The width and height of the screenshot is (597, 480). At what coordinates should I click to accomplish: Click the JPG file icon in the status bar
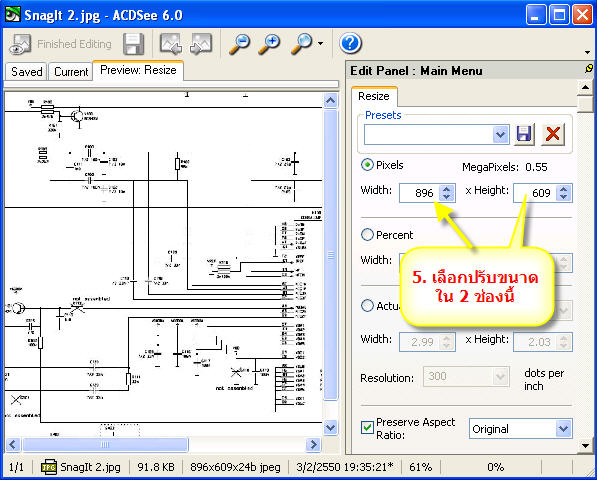pyautogui.click(x=49, y=467)
